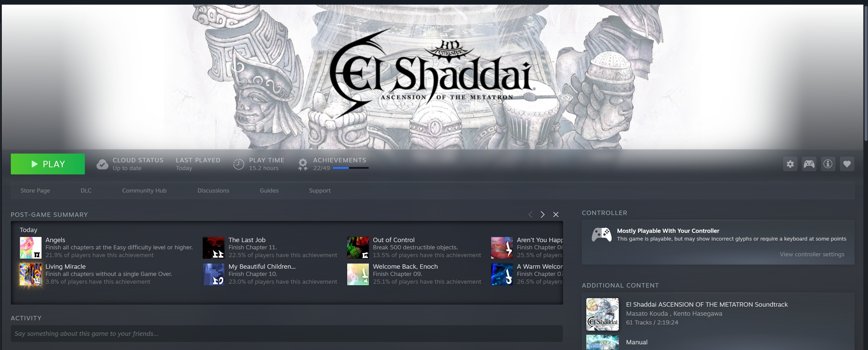The image size is (868, 350).
Task: Launch the game with the PLAY button
Action: [48, 164]
